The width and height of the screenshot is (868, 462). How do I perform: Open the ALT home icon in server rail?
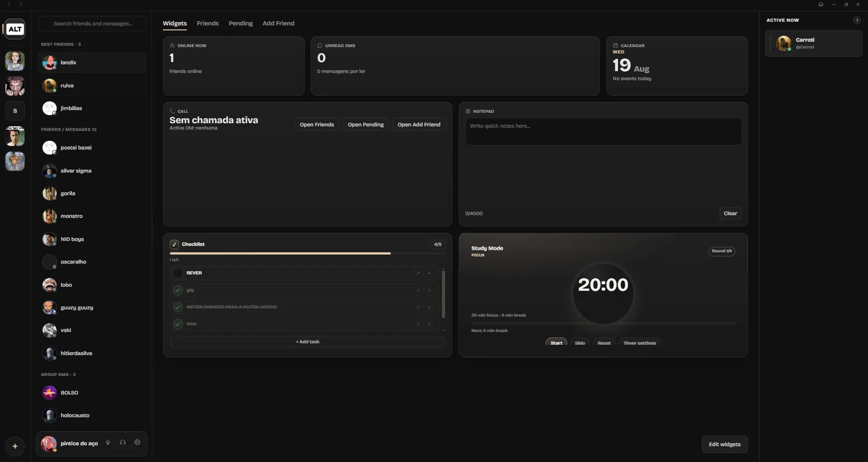(x=15, y=29)
